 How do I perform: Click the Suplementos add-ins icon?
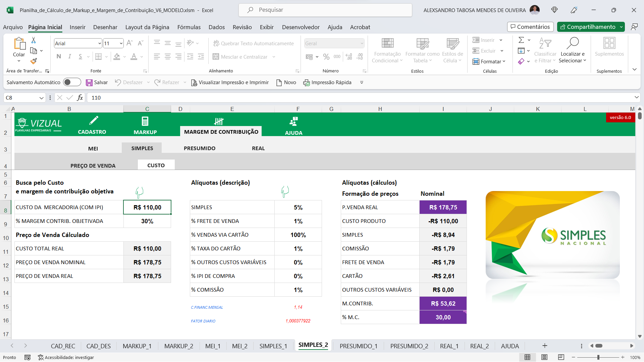tap(609, 43)
